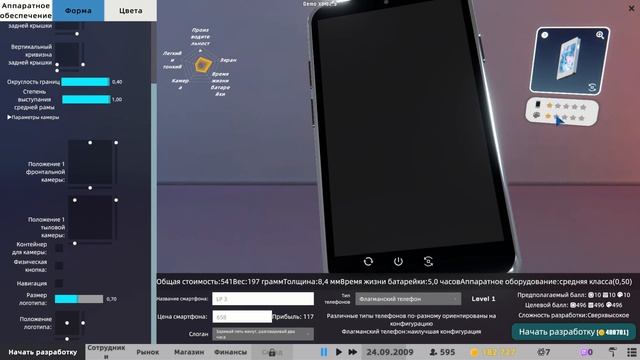Screen dimensions: 640x360
Task: Click the employees count icon showing 595
Action: (442, 352)
